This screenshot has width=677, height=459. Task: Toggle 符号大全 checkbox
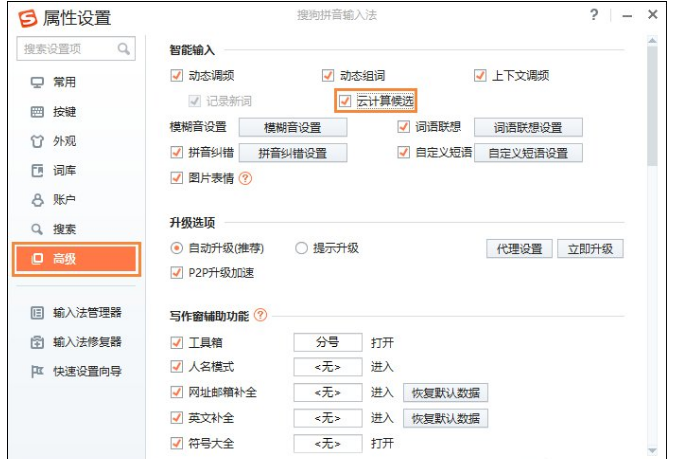[x=176, y=443]
